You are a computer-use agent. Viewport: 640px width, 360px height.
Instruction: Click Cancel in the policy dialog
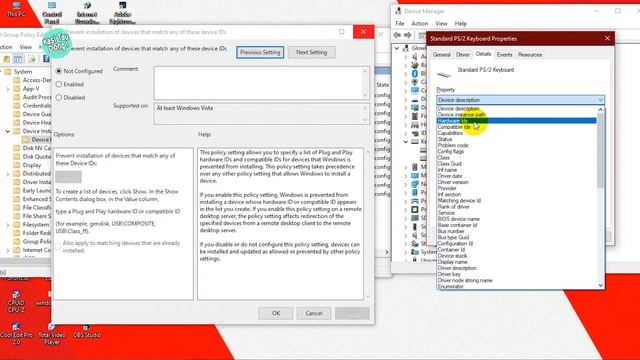(314, 313)
